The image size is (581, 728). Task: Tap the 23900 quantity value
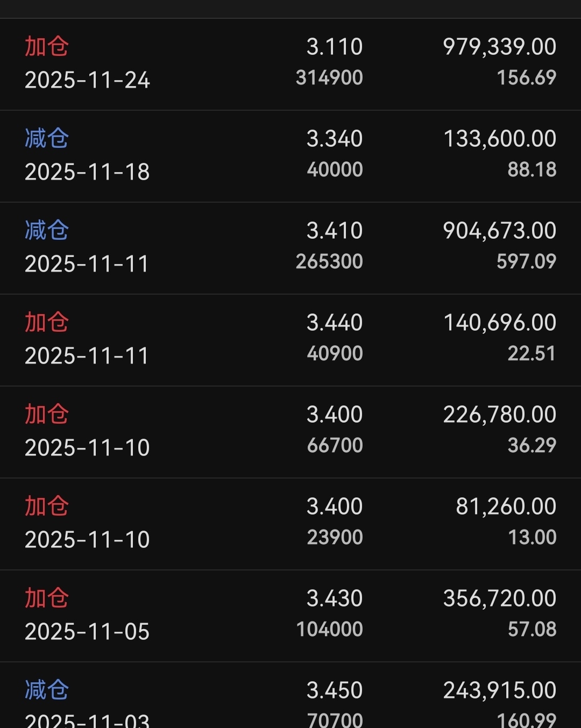(335, 537)
